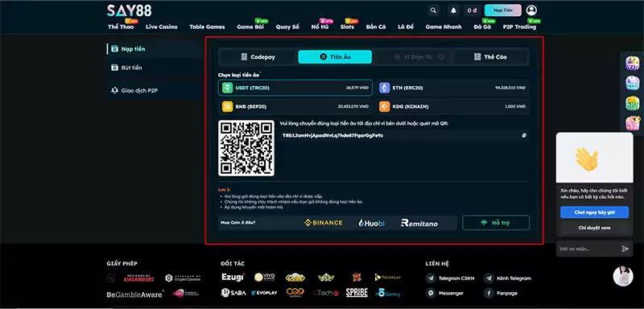Screen dimensions: 644x309
Task: Switch to the Ví Điện Tử tab
Action: coord(413,57)
